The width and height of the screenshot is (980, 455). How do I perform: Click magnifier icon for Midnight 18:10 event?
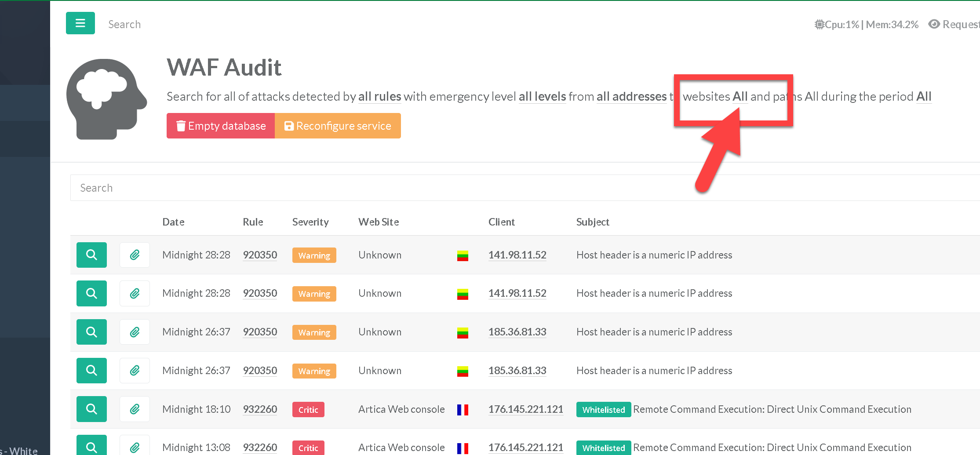(x=91, y=409)
